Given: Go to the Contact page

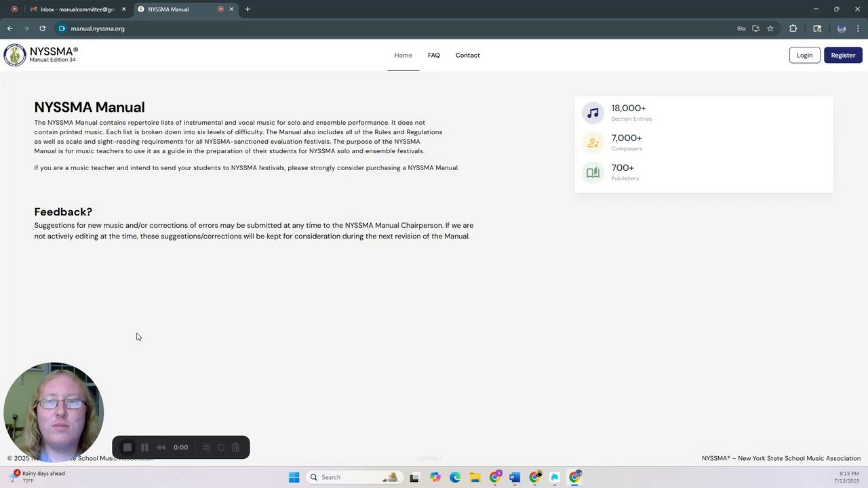Looking at the screenshot, I should (467, 56).
